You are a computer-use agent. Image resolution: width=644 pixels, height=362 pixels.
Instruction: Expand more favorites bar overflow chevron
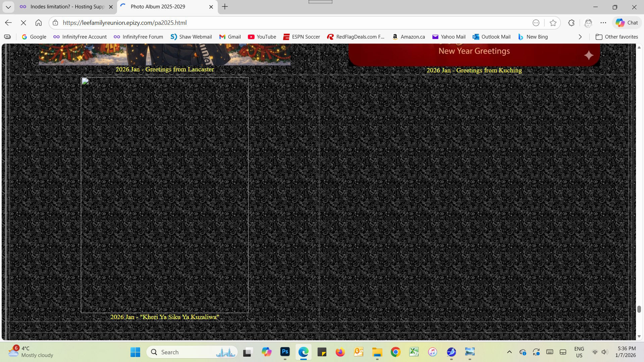(x=580, y=37)
